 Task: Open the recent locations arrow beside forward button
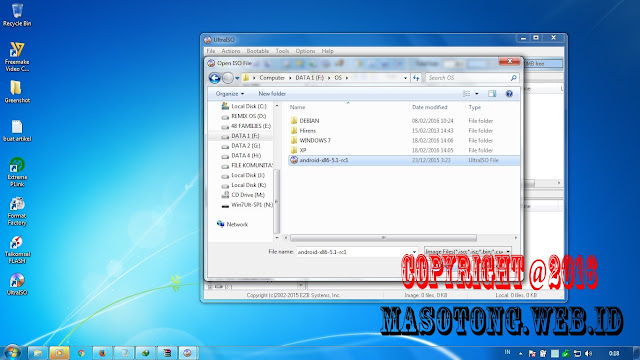coord(237,78)
